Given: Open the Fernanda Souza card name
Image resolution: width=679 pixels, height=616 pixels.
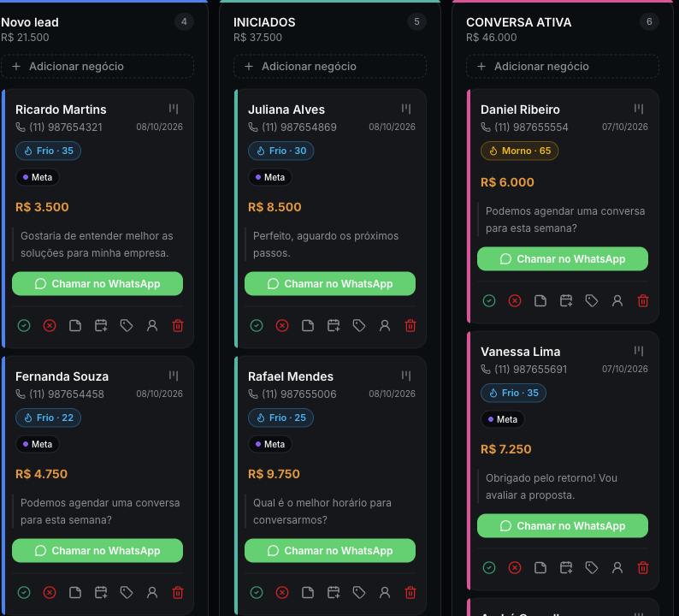Looking at the screenshot, I should [62, 376].
